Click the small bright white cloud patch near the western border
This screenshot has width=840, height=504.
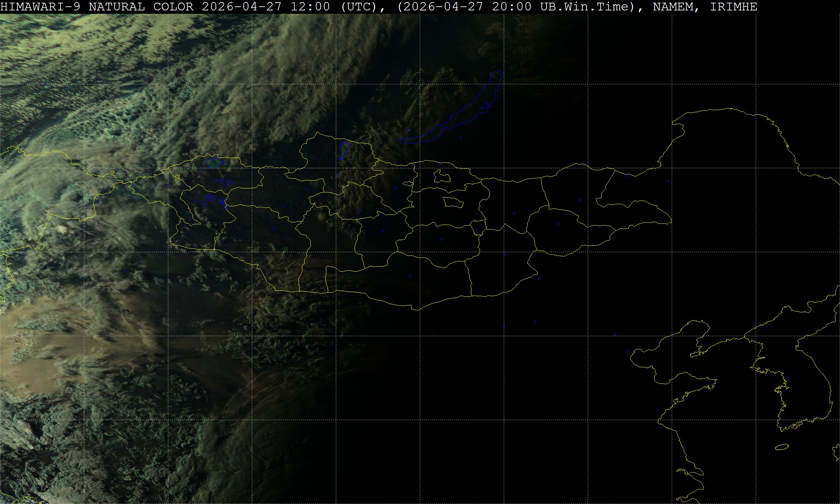[x=61, y=229]
